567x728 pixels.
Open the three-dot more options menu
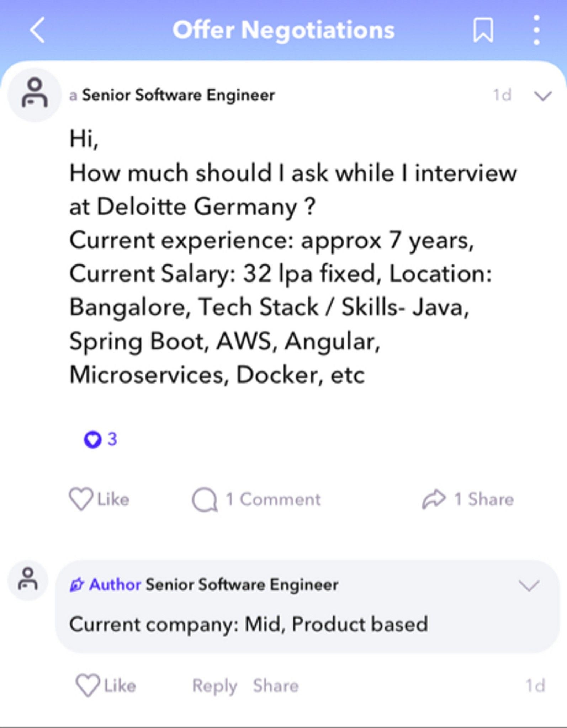coord(536,30)
